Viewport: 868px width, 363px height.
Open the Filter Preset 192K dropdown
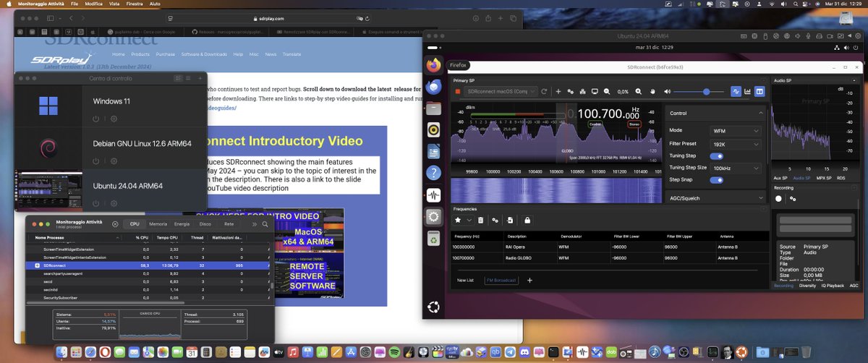click(736, 144)
